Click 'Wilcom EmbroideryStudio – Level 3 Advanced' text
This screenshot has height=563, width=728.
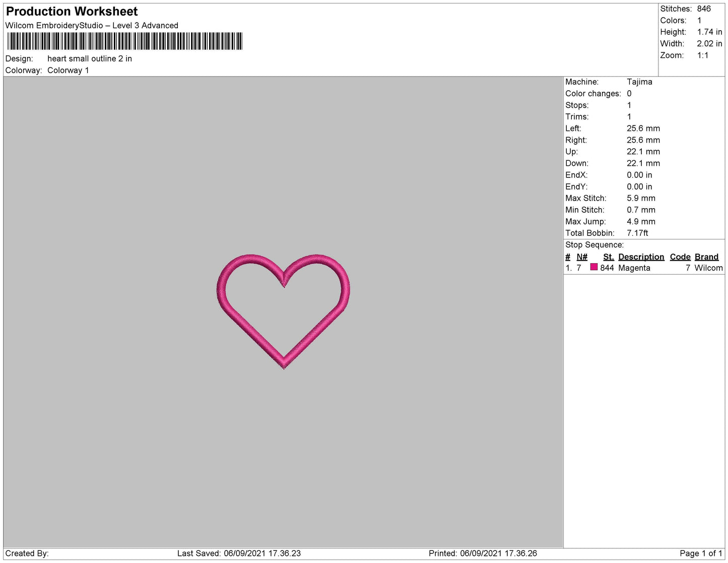coord(92,26)
